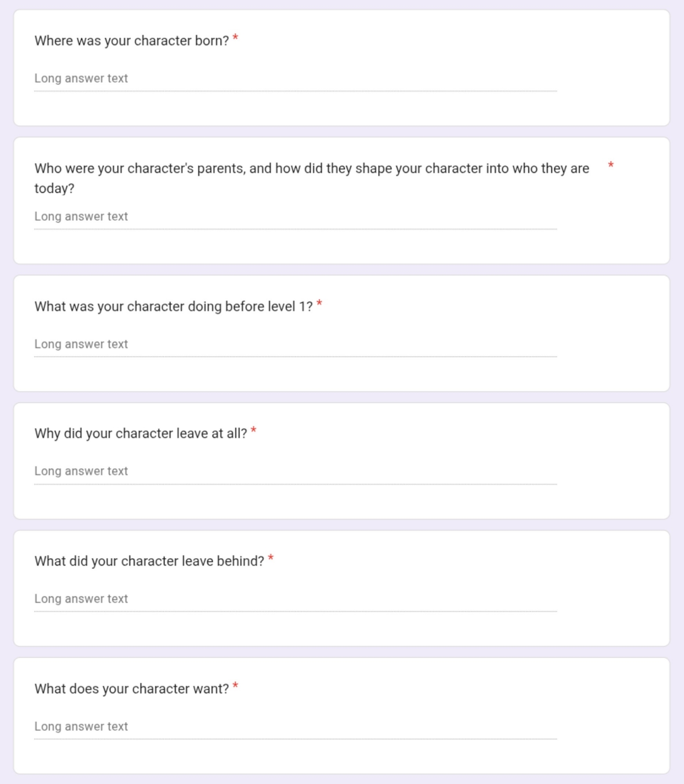Click the answer field under 'Where was your character born?'

(295, 78)
